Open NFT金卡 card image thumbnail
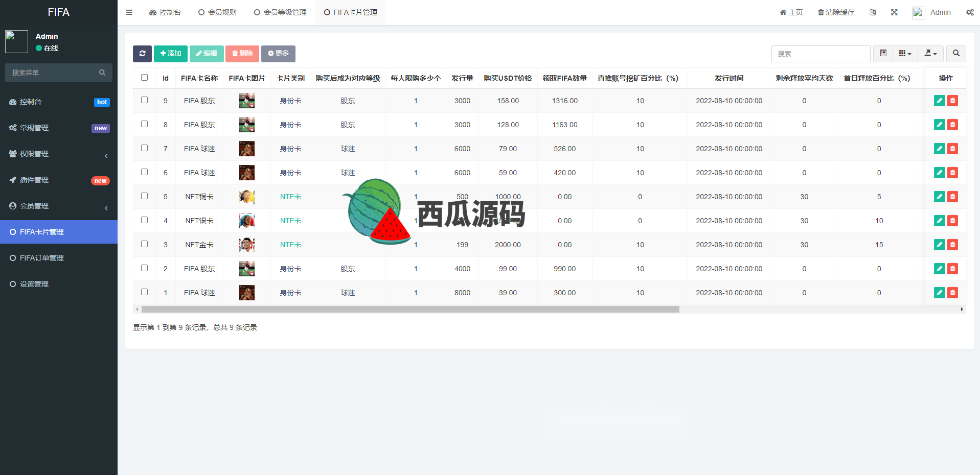Viewport: 980px width, 475px height. click(x=247, y=245)
